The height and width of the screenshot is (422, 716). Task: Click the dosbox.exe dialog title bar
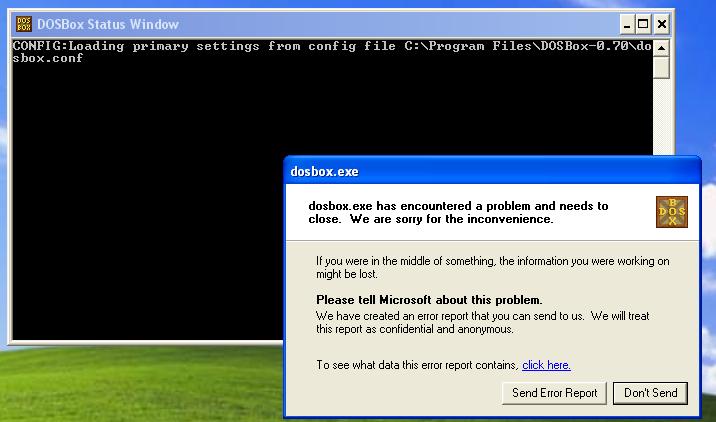point(492,171)
